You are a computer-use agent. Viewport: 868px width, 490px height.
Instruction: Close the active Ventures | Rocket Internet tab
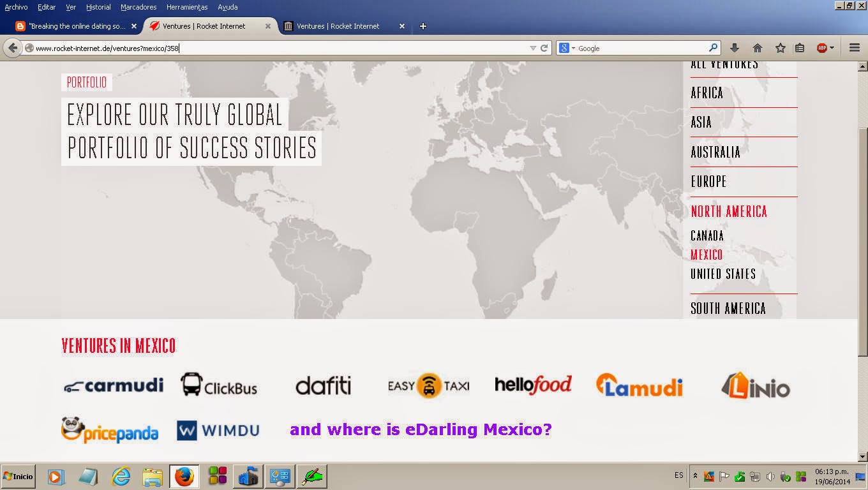pyautogui.click(x=267, y=26)
